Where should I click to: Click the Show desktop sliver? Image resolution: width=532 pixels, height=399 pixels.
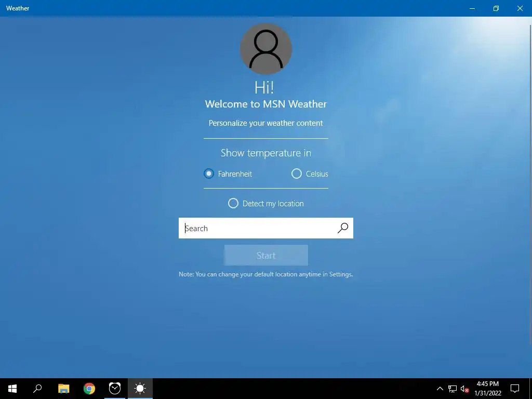tap(530, 389)
